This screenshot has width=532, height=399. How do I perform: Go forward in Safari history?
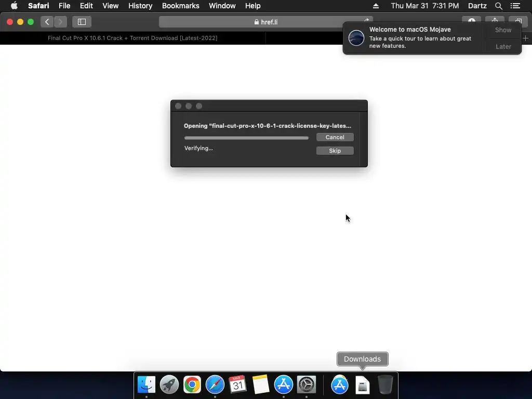[x=60, y=22]
